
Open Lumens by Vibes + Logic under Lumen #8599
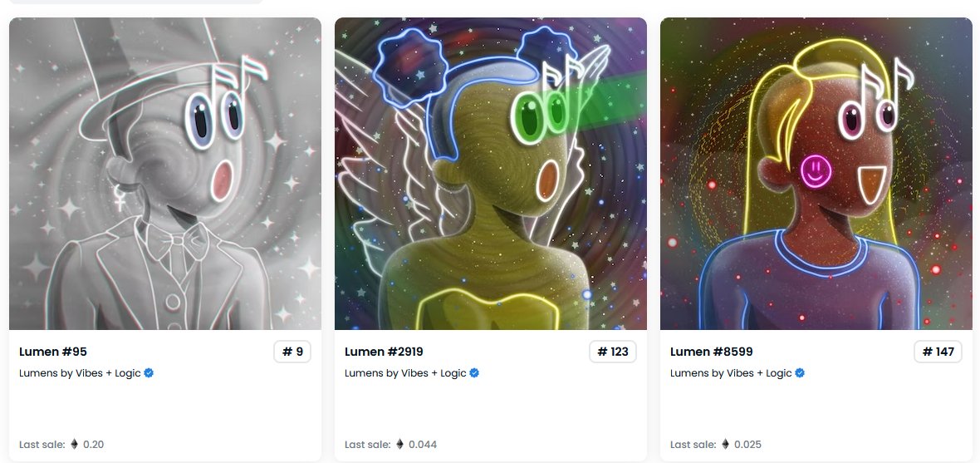pos(731,373)
